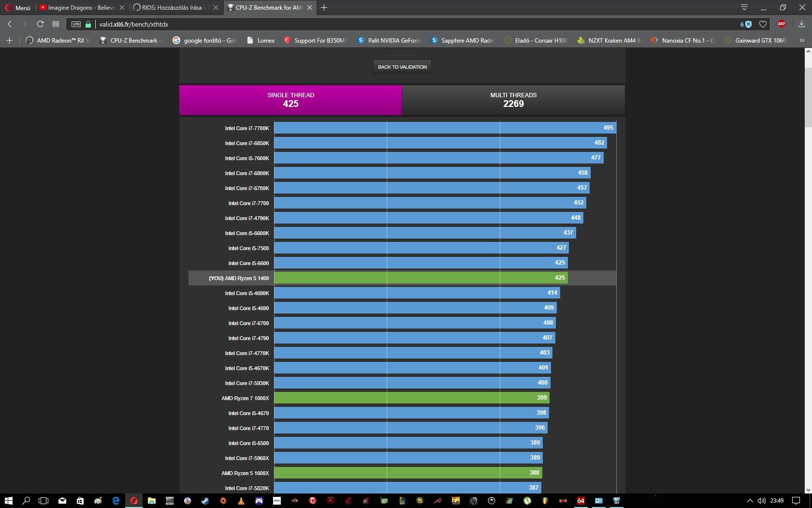The width and height of the screenshot is (812, 508).
Task: Toggle the VPN badge in address bar
Action: pos(76,24)
